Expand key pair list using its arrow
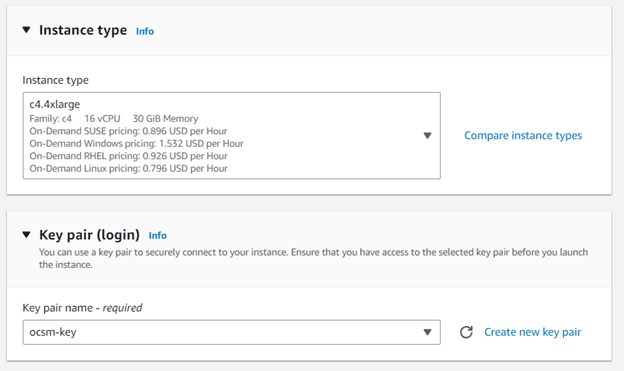 coord(427,332)
